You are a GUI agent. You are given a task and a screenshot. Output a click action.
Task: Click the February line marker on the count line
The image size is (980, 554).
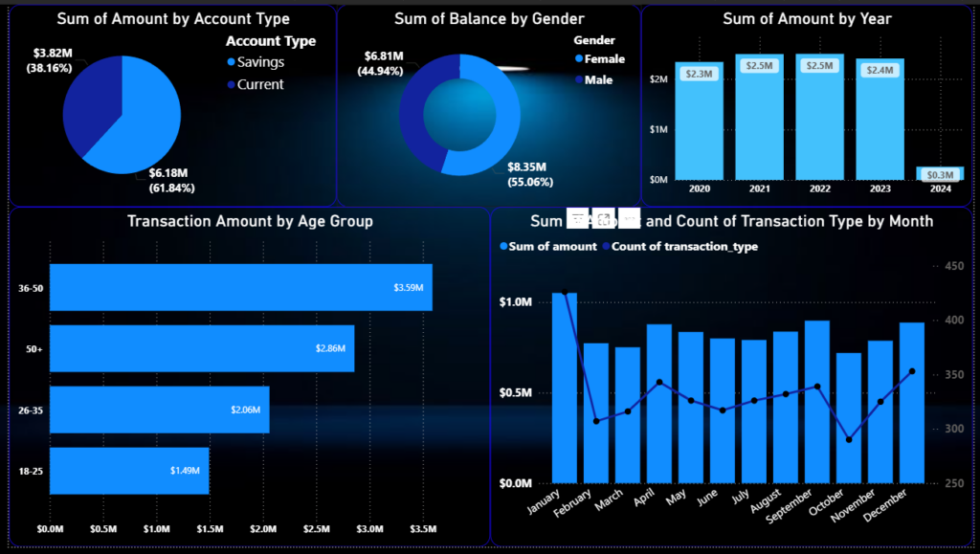pyautogui.click(x=596, y=421)
